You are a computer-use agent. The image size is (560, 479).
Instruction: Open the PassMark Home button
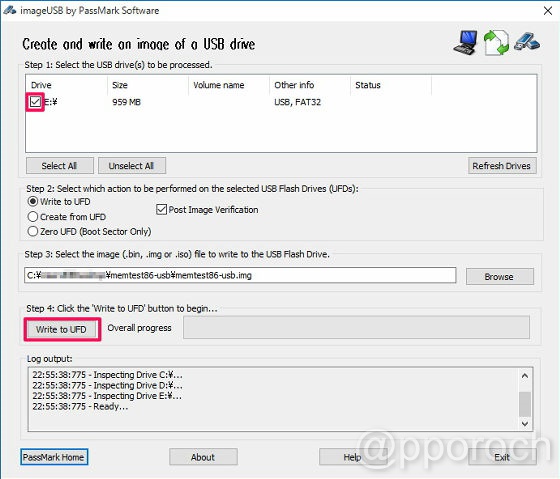coord(54,457)
